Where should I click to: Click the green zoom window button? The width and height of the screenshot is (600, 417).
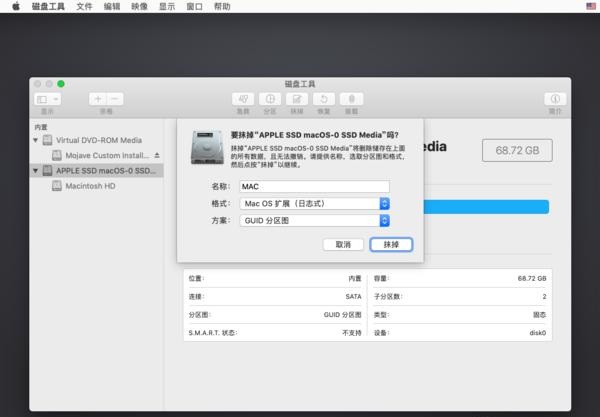coord(61,84)
